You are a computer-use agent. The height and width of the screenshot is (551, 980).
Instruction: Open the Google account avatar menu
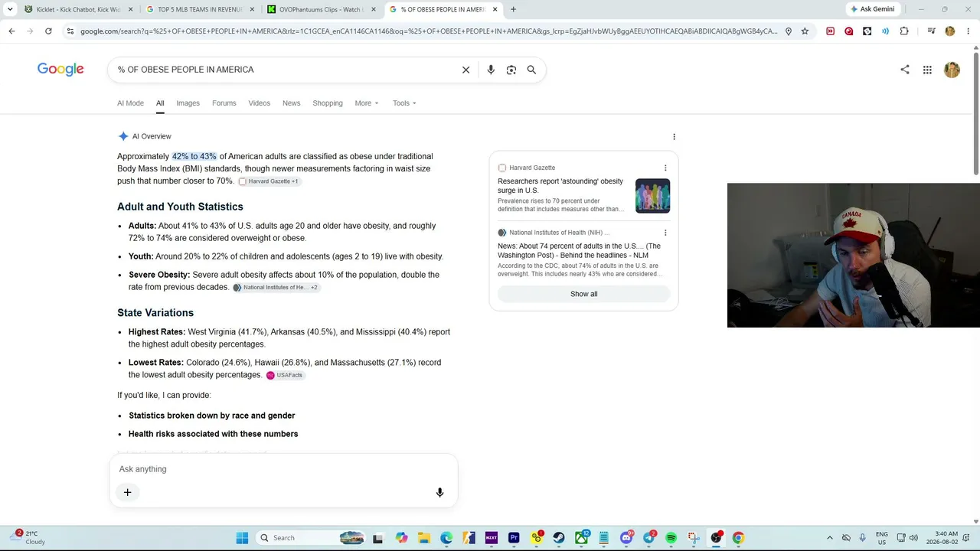[952, 70]
